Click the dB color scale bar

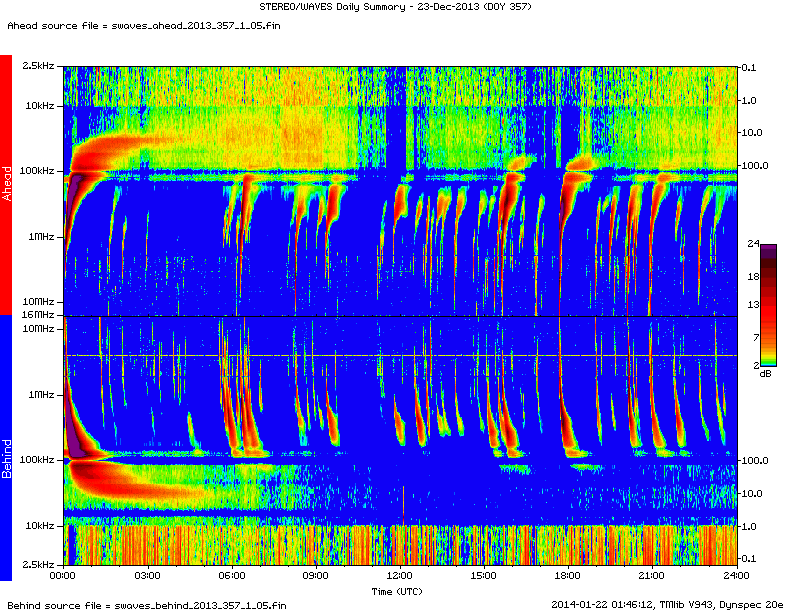click(768, 305)
